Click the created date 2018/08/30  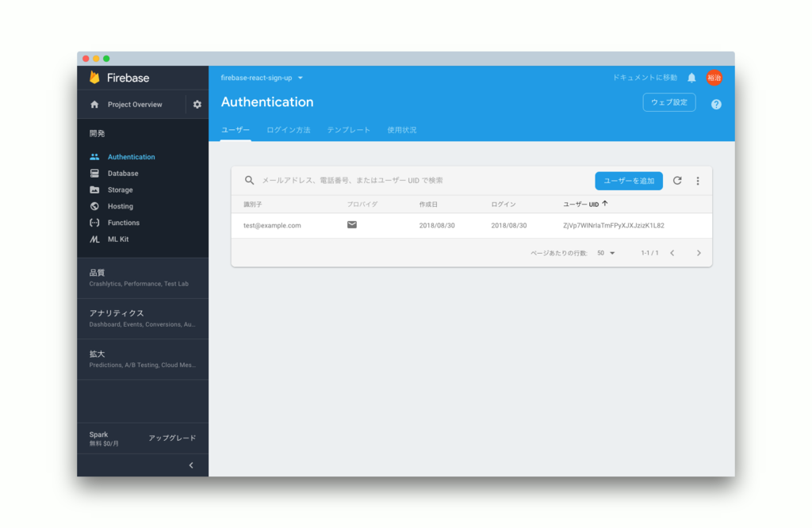tap(437, 226)
